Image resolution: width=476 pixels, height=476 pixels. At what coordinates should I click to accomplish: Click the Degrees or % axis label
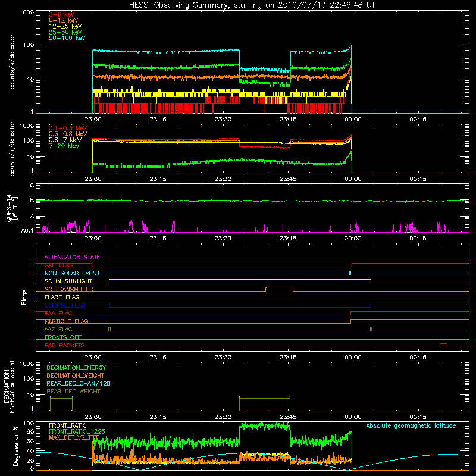pos(15,446)
